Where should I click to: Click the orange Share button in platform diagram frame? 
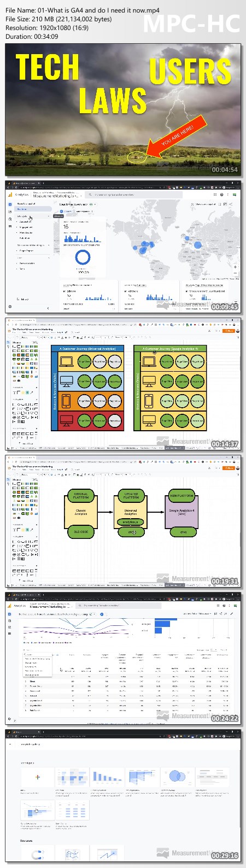pos(230,468)
